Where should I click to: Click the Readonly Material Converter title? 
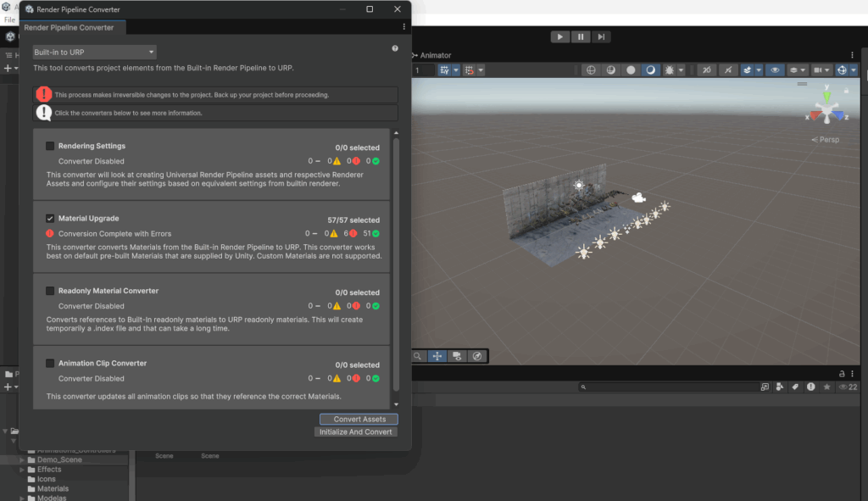coord(108,291)
